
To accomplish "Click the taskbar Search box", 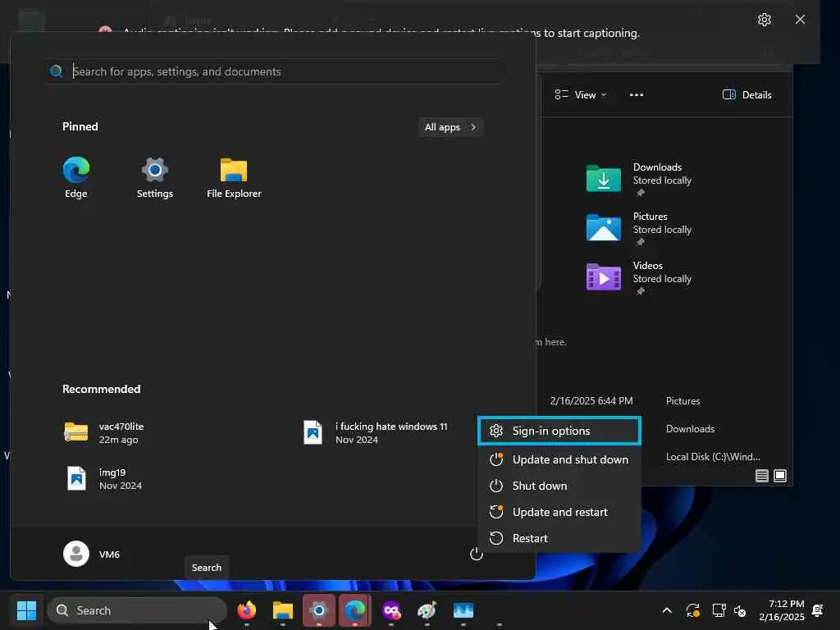I will 137,610.
